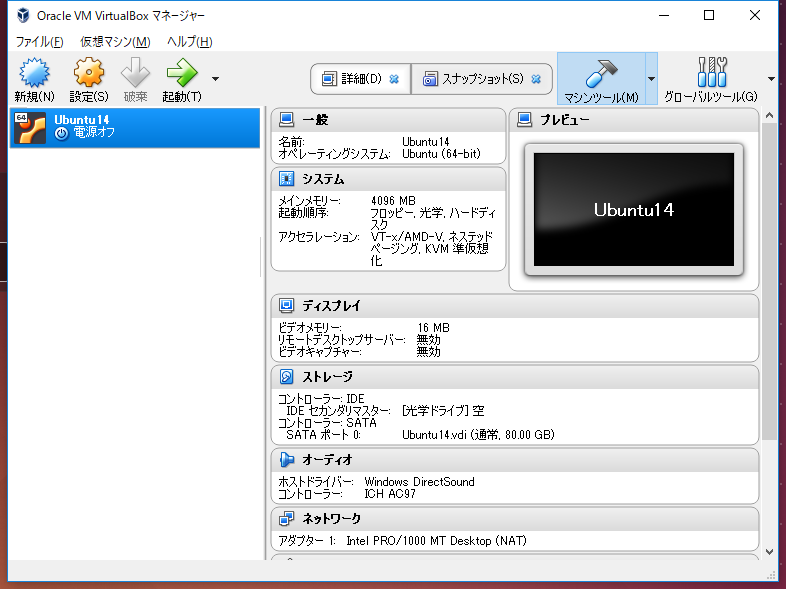Expand the マシンツール dropdown arrow

651,79
